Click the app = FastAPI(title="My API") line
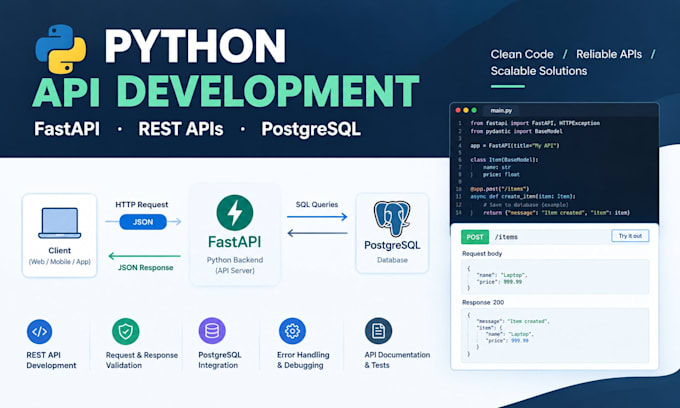The image size is (680, 408). [x=515, y=146]
